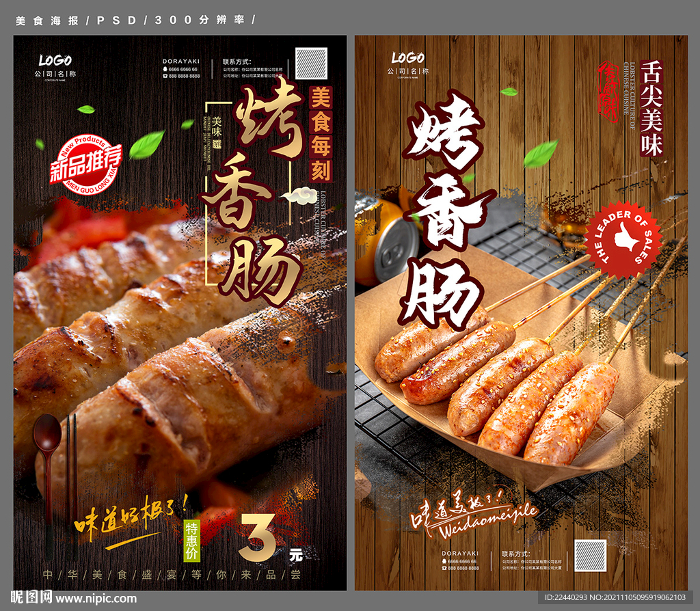Click the LOGO 公司名称 mark on the left poster
Screen dimensions: 700x611
55,67
